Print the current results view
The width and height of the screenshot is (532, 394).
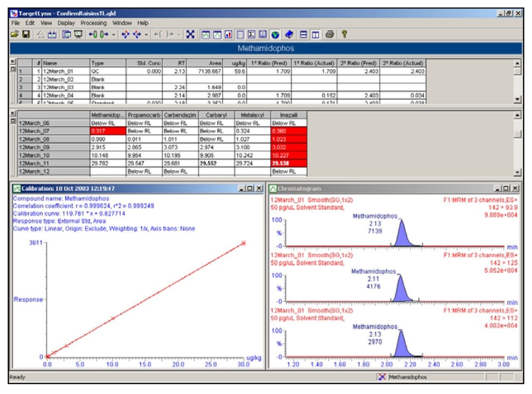tap(330, 35)
